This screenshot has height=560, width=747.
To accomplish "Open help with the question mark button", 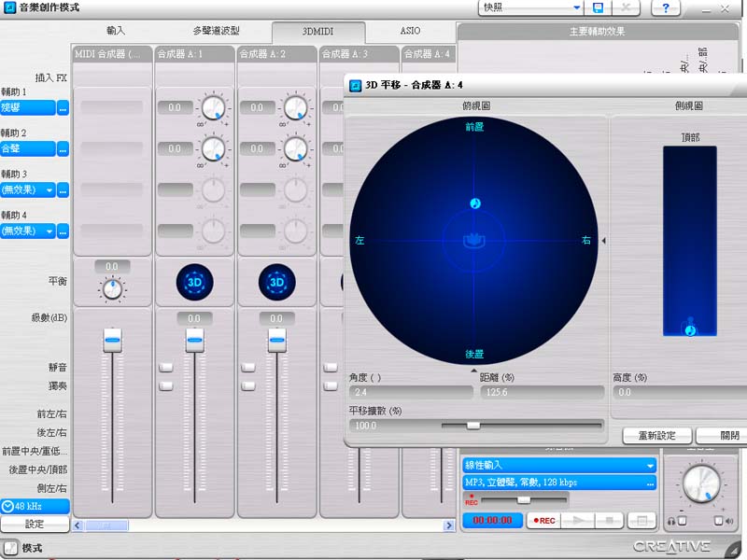I will click(x=665, y=7).
